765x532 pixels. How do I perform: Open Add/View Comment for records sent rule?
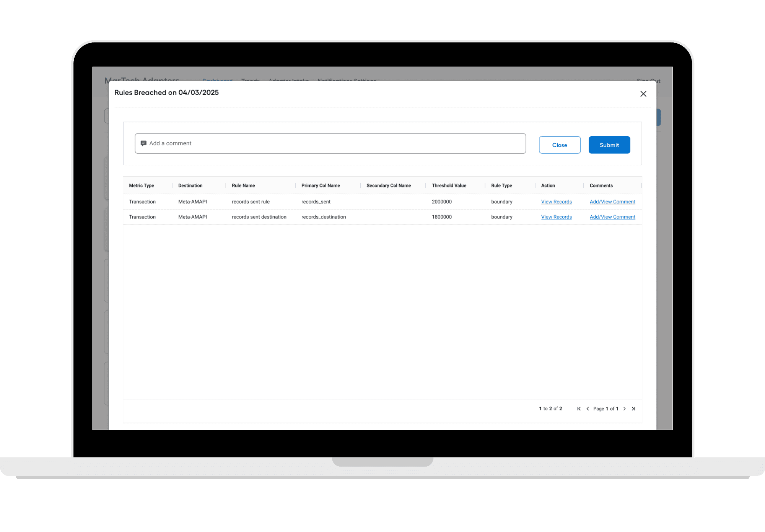click(612, 202)
